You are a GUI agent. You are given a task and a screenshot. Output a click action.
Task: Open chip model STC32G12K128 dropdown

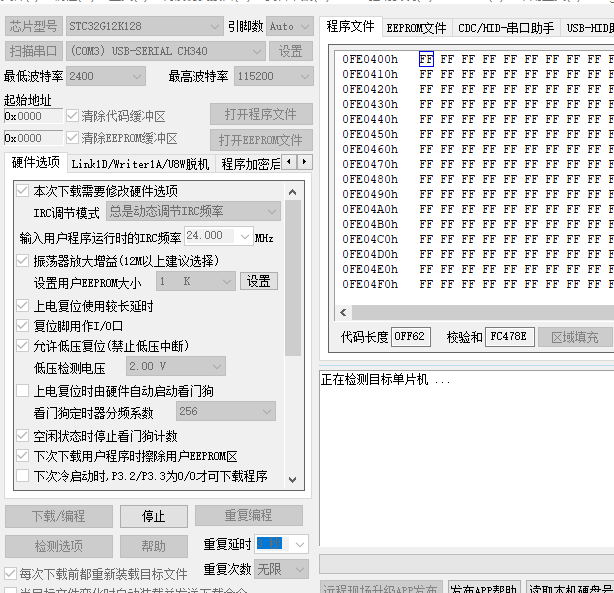144,26
